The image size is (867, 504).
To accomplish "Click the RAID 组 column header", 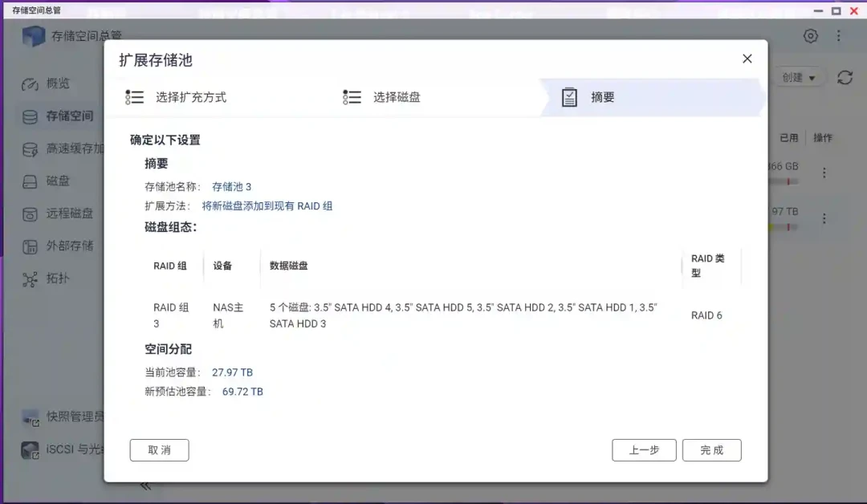I will tap(169, 266).
